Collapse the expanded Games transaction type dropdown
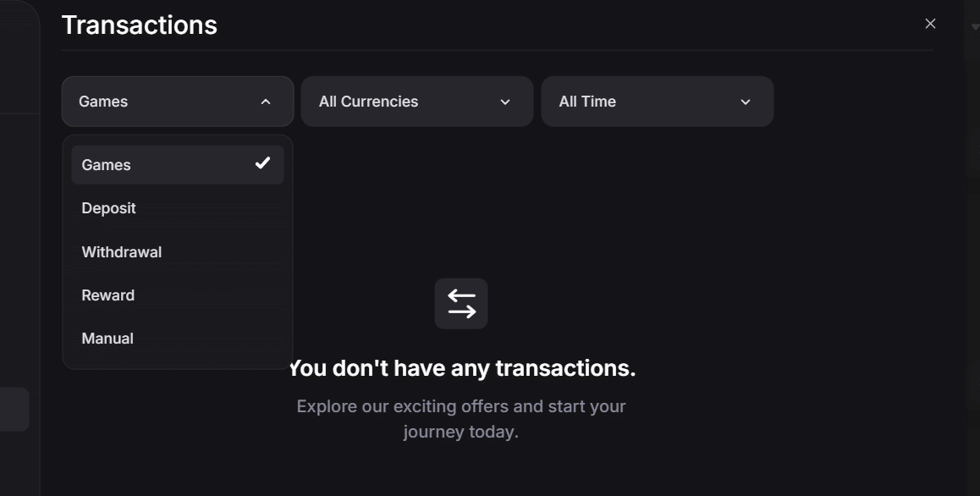 click(177, 101)
